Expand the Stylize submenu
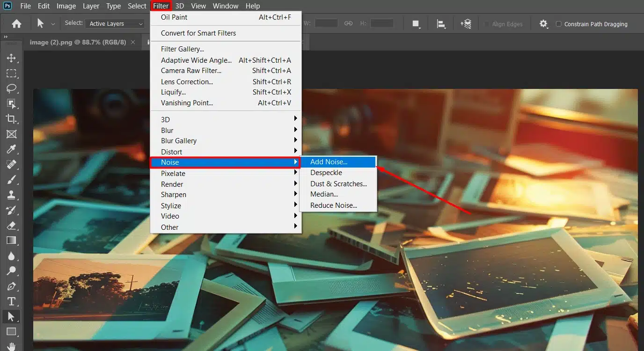644x351 pixels. point(226,205)
